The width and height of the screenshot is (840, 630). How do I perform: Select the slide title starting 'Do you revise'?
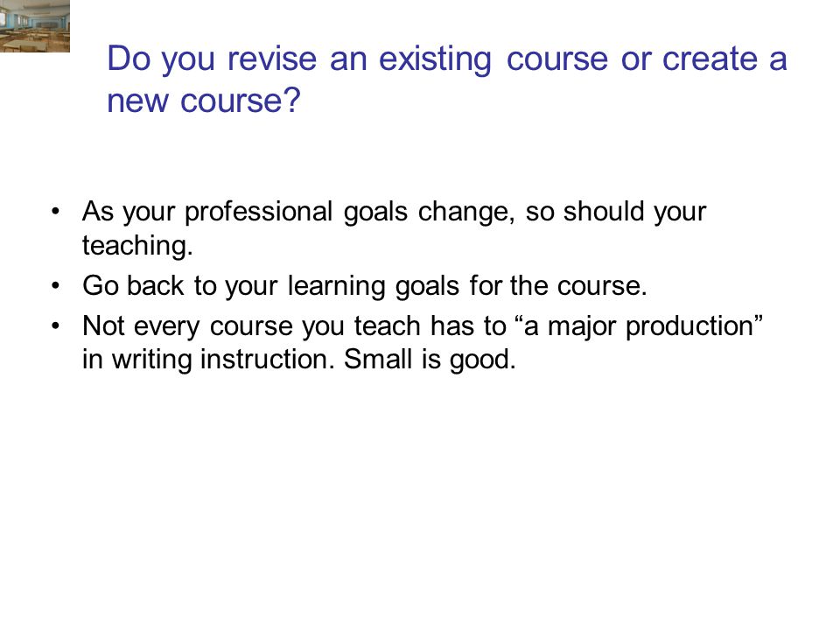click(447, 80)
